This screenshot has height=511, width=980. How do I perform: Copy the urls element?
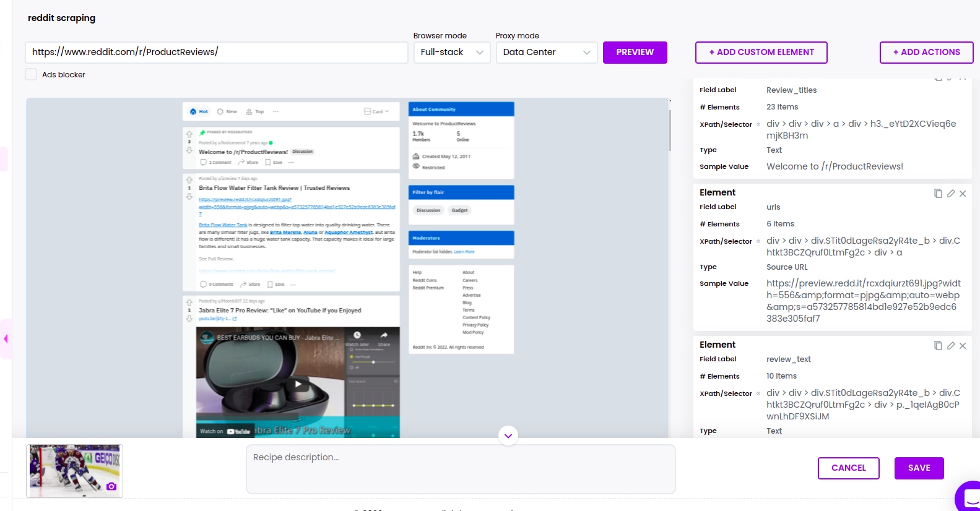click(938, 194)
